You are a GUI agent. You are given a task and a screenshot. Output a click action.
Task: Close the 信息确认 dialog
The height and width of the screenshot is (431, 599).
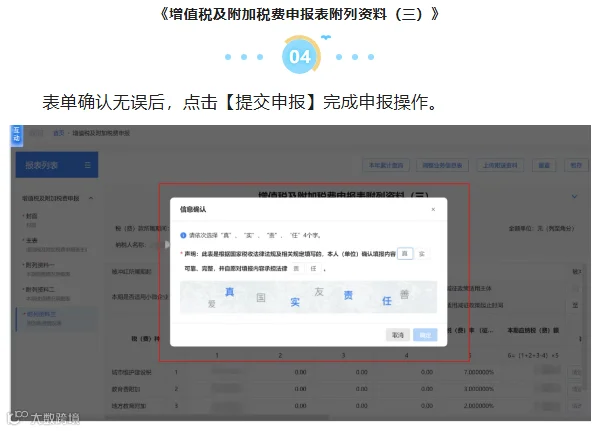(x=433, y=209)
